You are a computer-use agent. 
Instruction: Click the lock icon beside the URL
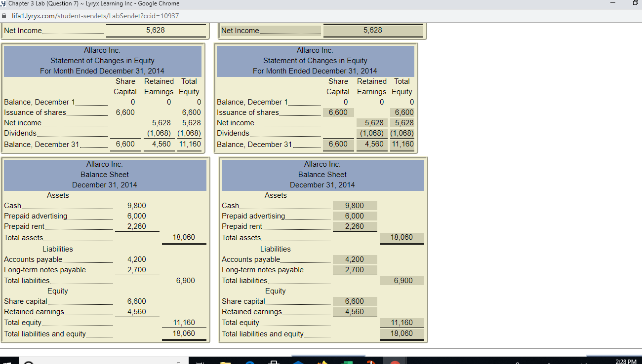click(x=4, y=16)
